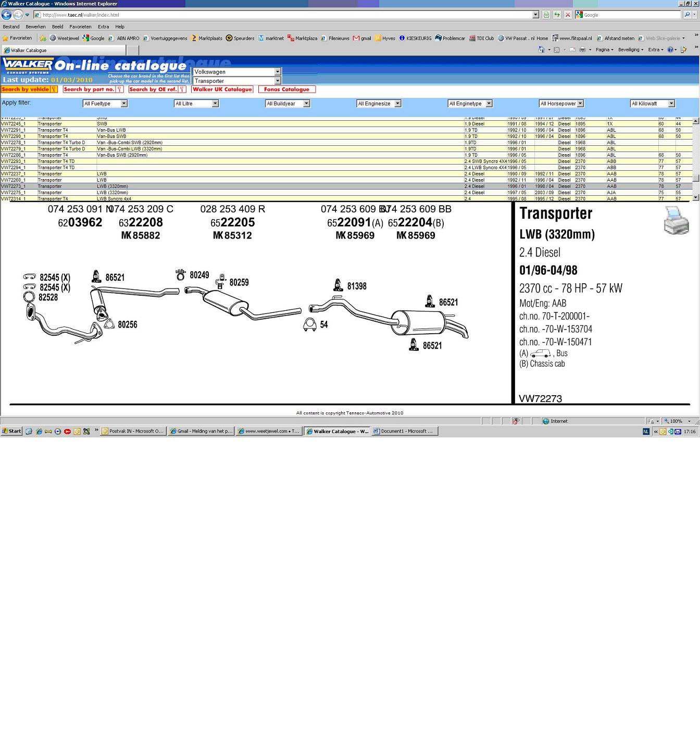Click the Walker UK Catalogue button
The image size is (700, 756).
[x=222, y=90]
